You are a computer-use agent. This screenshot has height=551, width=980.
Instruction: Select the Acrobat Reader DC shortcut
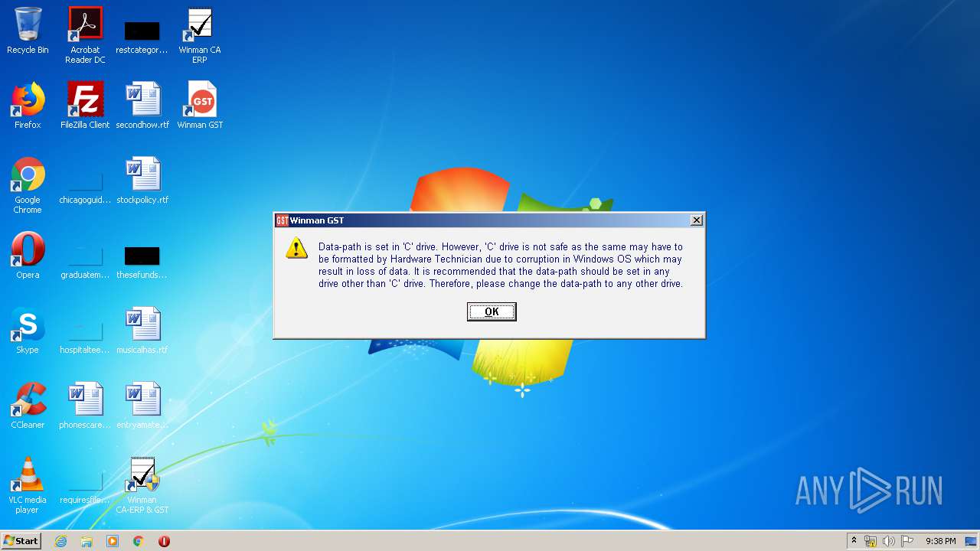pyautogui.click(x=85, y=35)
